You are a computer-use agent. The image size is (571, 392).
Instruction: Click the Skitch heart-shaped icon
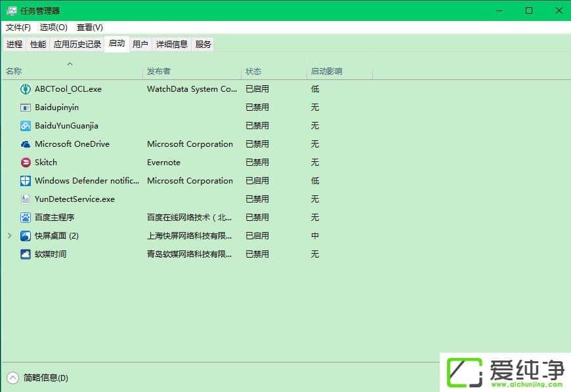25,163
